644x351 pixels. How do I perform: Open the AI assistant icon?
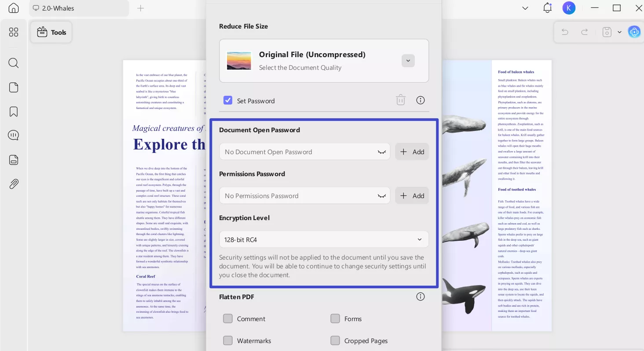(634, 32)
